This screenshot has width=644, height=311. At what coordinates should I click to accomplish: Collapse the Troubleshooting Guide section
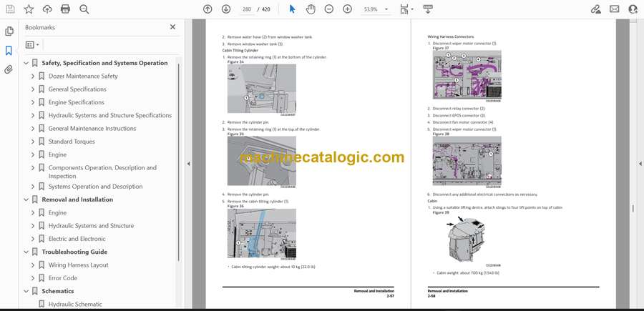pos(26,252)
